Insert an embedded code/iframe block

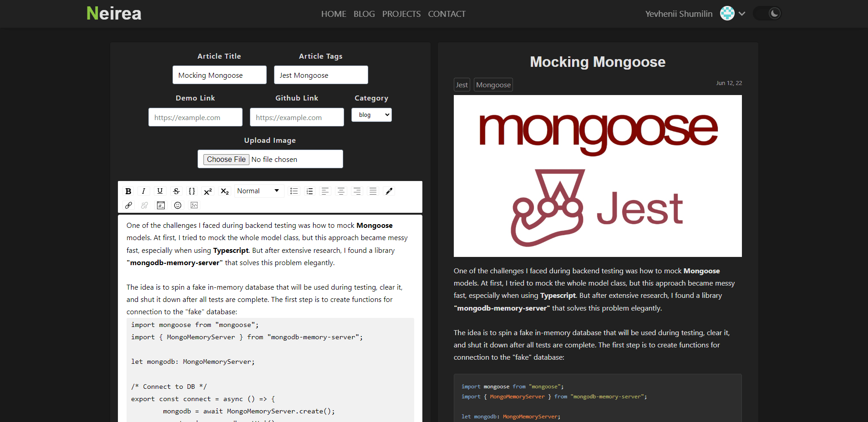click(161, 205)
